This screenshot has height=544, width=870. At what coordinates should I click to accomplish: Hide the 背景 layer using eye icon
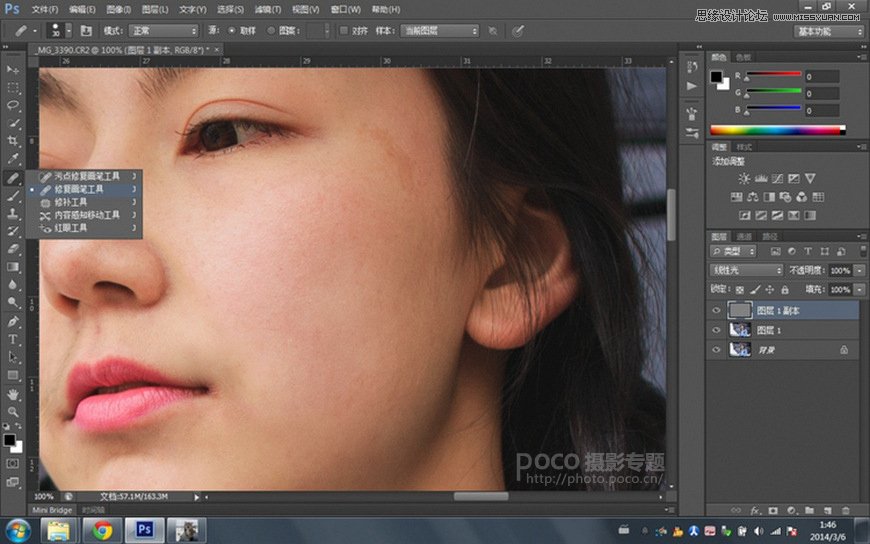pos(716,350)
